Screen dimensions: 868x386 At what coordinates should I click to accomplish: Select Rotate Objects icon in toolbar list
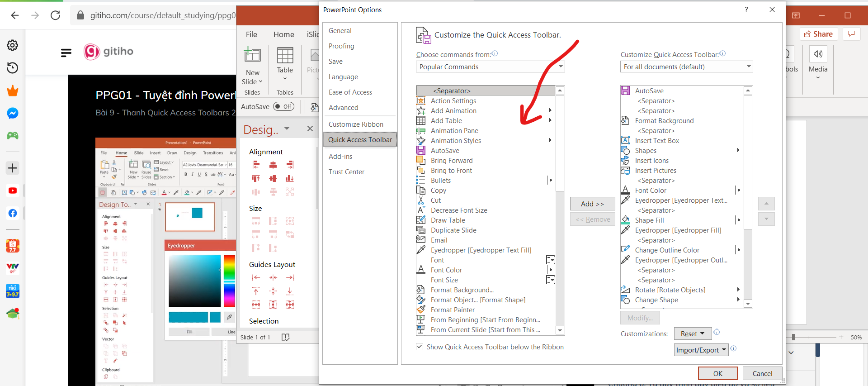[625, 290]
